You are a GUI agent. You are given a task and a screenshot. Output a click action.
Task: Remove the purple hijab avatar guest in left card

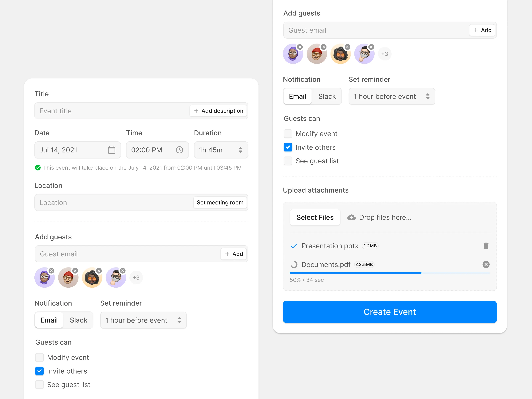tap(51, 270)
